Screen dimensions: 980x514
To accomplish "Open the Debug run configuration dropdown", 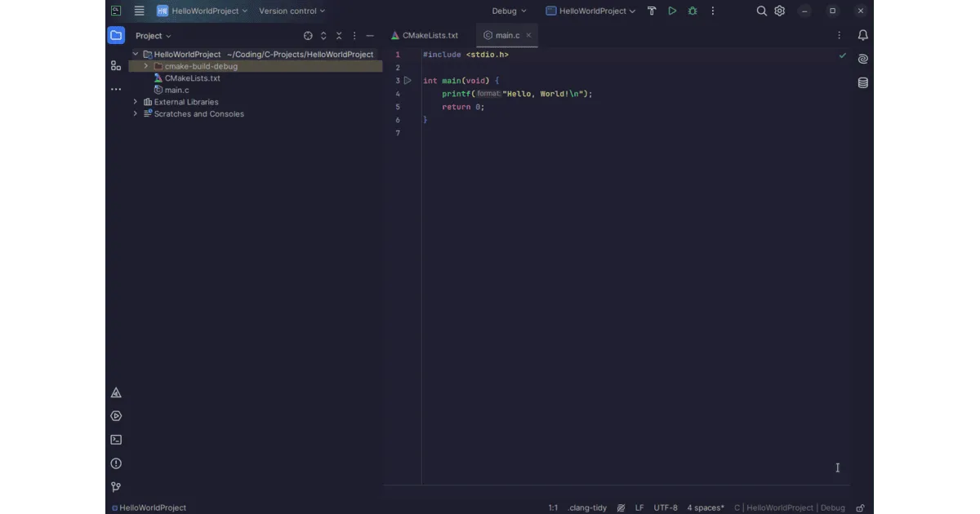I will point(509,11).
